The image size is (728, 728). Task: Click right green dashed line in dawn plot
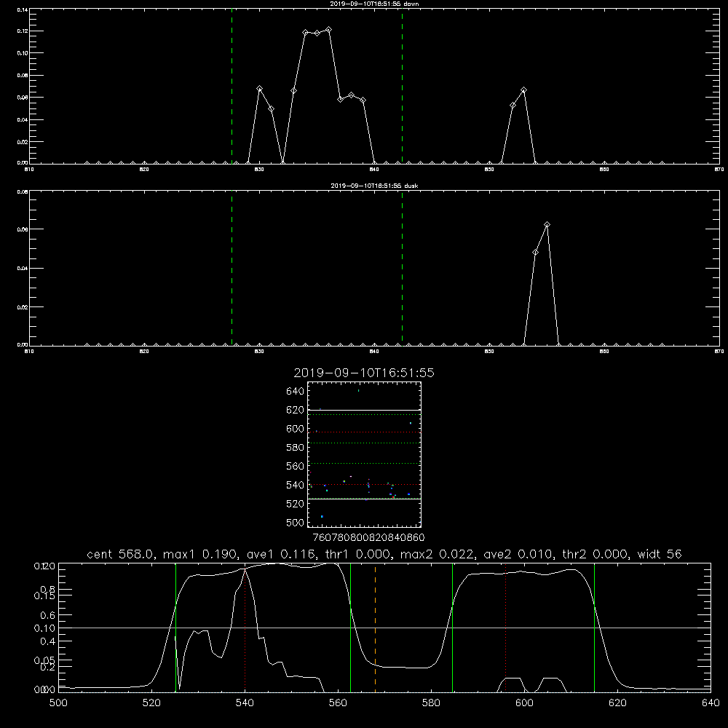coord(402,86)
